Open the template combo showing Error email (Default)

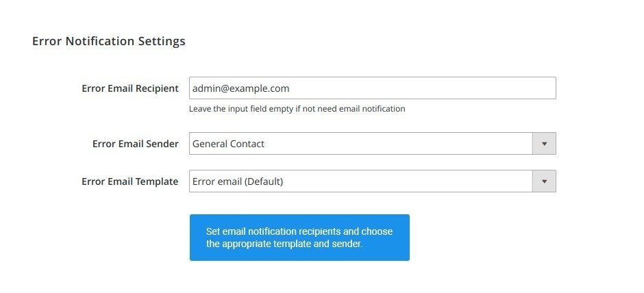373,181
